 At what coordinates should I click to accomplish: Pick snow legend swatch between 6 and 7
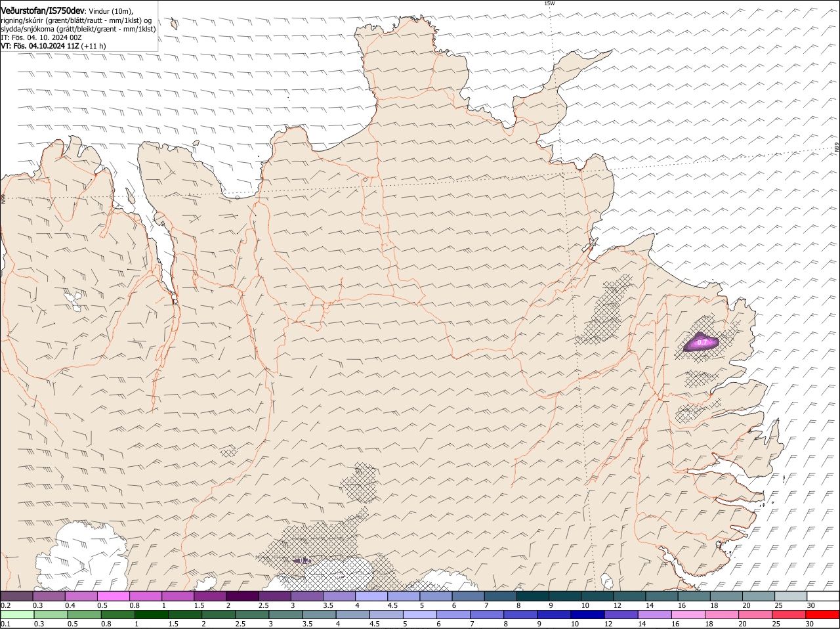pos(469,596)
